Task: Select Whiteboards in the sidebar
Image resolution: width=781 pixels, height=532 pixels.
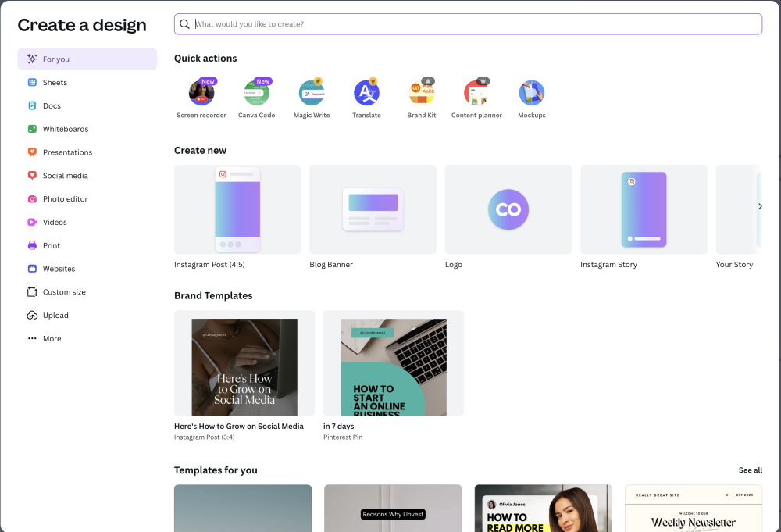Action: point(65,129)
